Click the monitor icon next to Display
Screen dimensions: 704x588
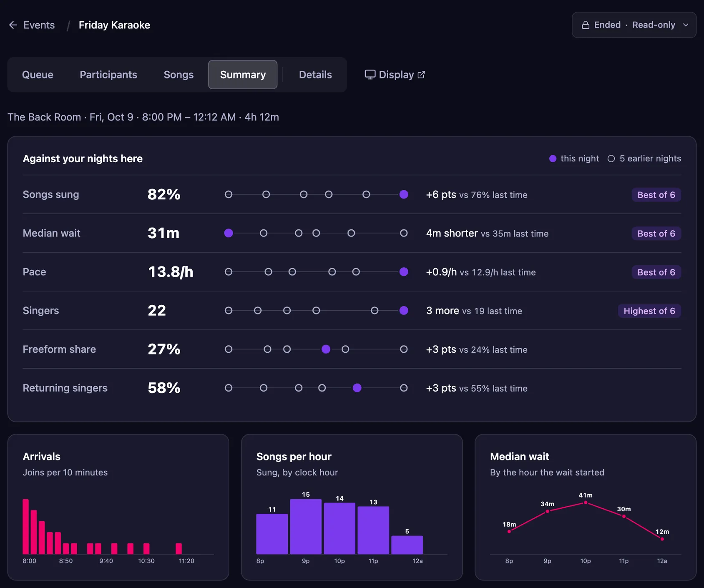(x=370, y=75)
